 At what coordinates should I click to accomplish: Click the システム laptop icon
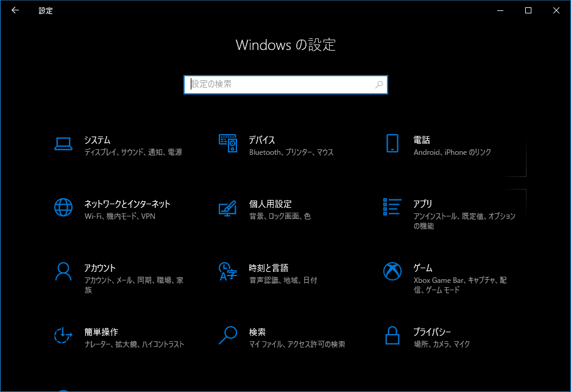[x=63, y=144]
